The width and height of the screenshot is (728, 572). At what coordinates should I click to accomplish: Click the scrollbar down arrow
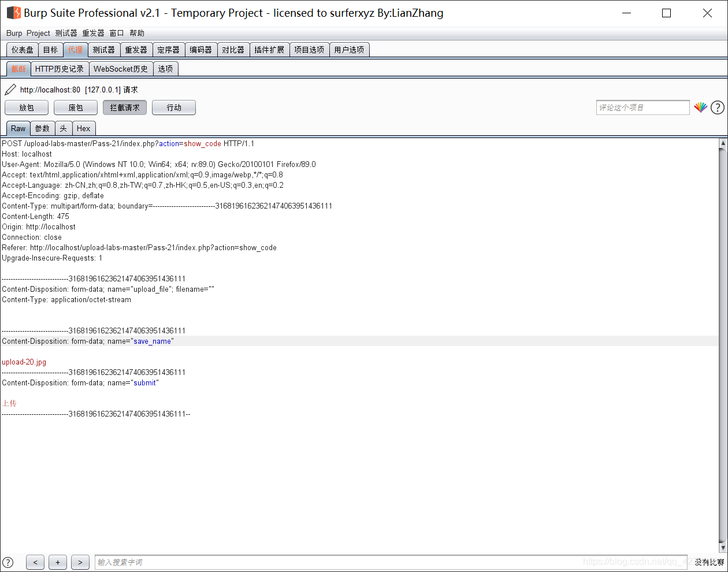[x=723, y=548]
